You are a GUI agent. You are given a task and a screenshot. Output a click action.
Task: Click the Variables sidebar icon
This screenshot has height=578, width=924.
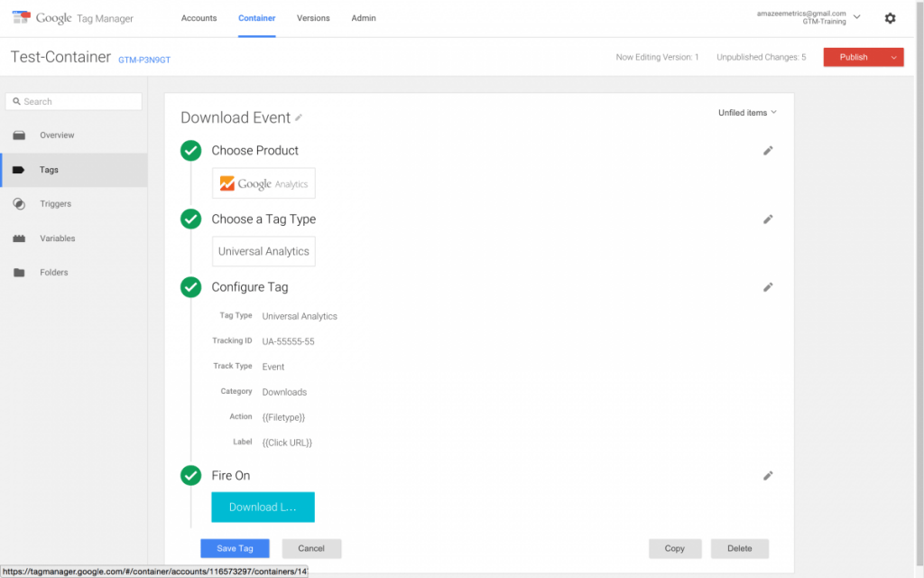pos(19,238)
